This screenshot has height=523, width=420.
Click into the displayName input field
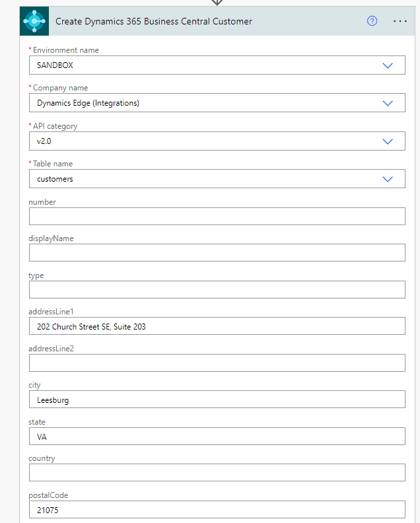[217, 252]
